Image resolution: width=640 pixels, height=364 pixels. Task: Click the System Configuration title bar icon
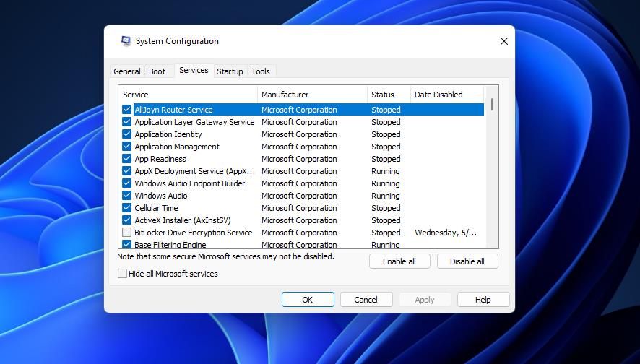coord(126,41)
